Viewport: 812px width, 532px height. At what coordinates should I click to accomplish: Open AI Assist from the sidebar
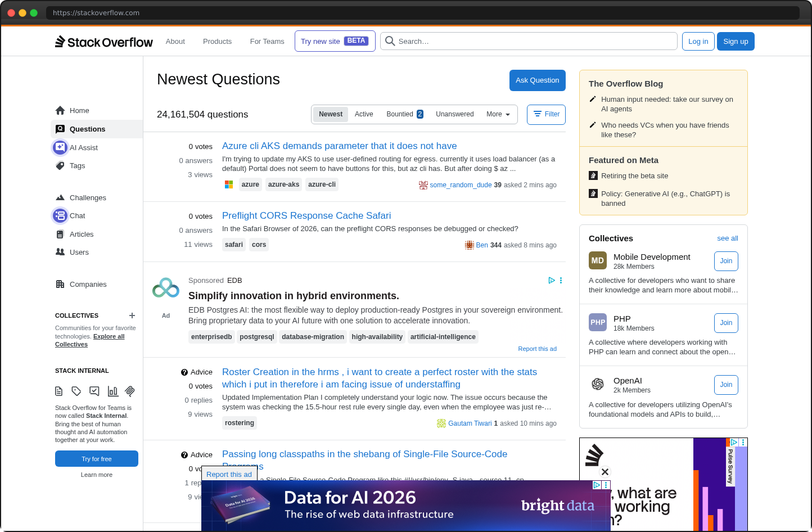click(83, 147)
